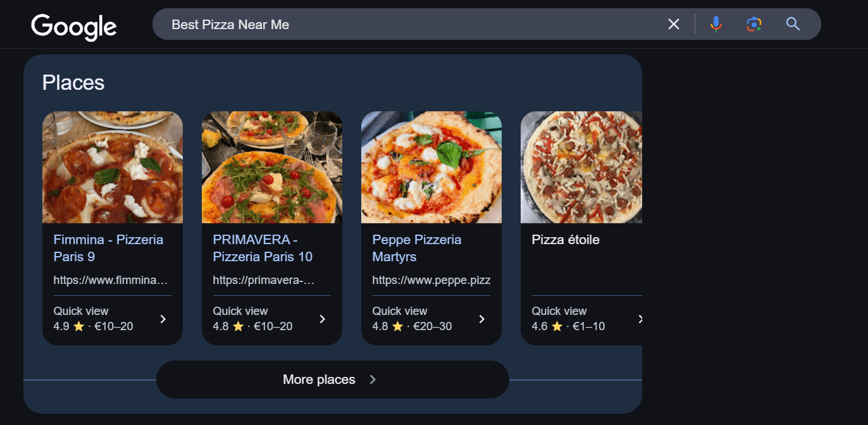Go to Google homepage via logo
868x425 pixels.
(x=74, y=27)
